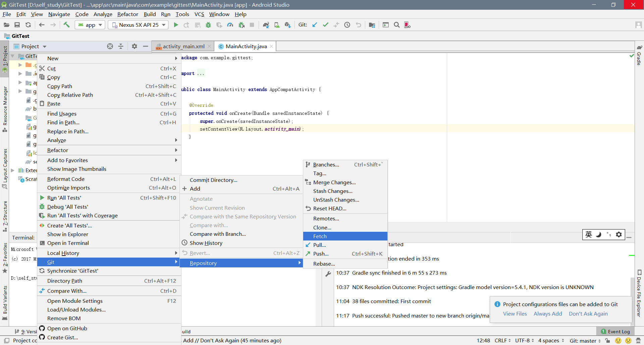Viewport: 644px width, 345px height.
Task: Commit changes with the green check icon
Action: tap(325, 25)
